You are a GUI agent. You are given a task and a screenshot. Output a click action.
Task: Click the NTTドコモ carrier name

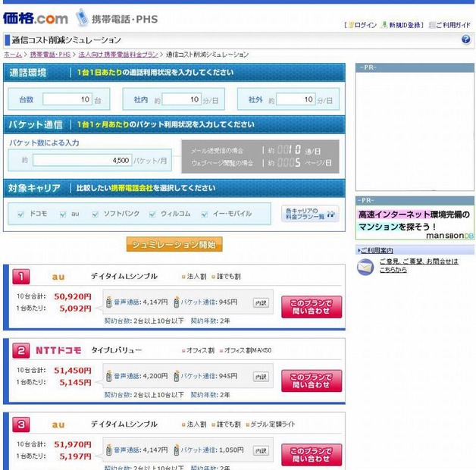pos(58,351)
